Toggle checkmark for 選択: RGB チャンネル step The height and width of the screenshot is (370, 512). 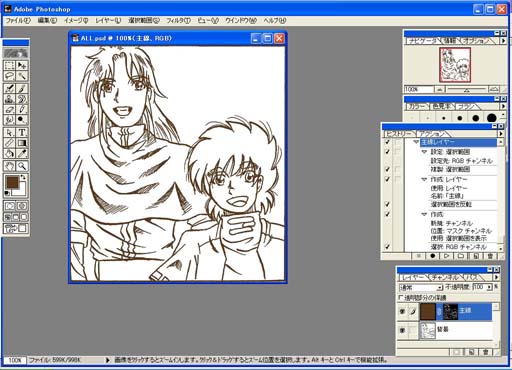coord(387,247)
